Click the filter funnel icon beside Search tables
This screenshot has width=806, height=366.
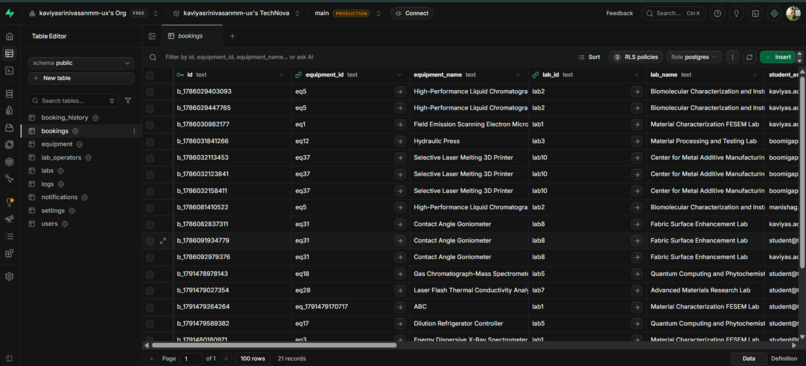(x=128, y=101)
